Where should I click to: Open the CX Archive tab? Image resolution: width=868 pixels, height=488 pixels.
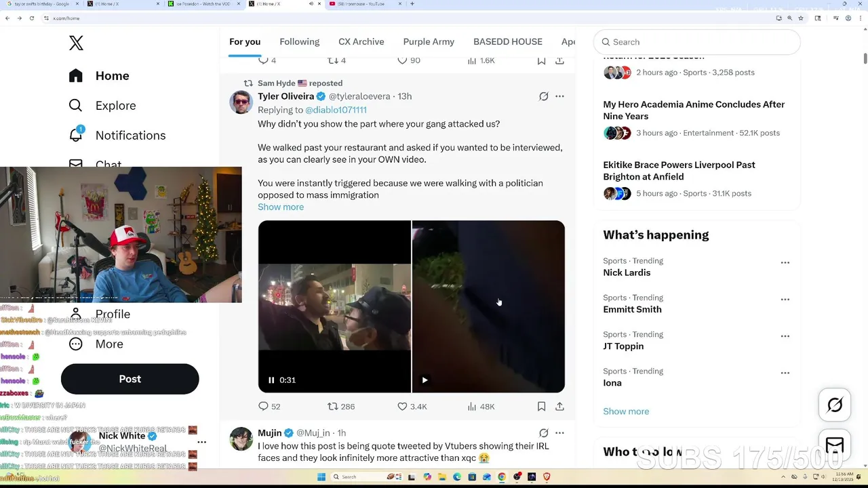[361, 41]
